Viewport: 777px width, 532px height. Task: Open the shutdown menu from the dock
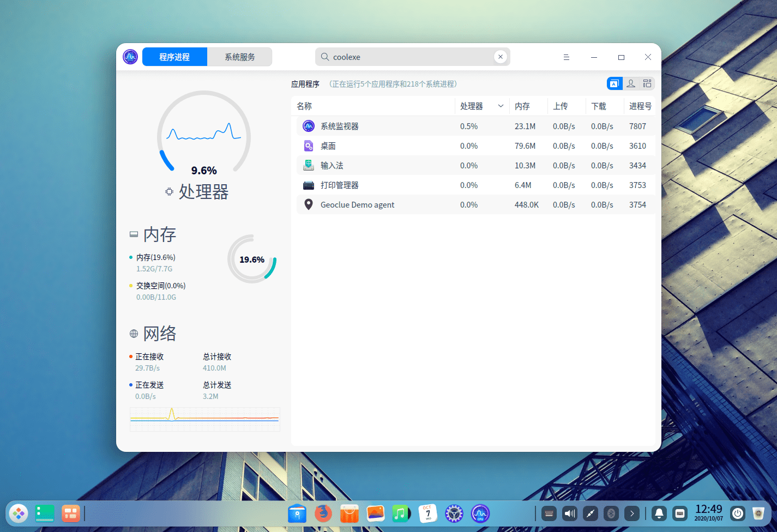tap(737, 513)
